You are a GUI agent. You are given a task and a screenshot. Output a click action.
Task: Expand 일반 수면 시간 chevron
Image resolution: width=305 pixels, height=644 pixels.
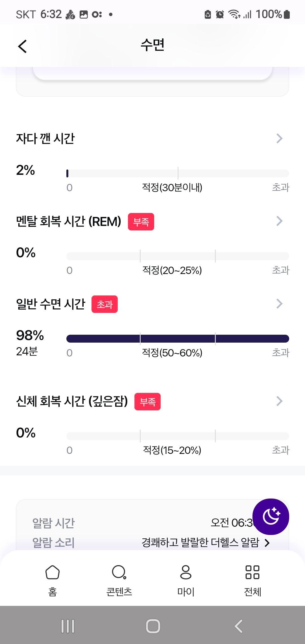tap(279, 304)
